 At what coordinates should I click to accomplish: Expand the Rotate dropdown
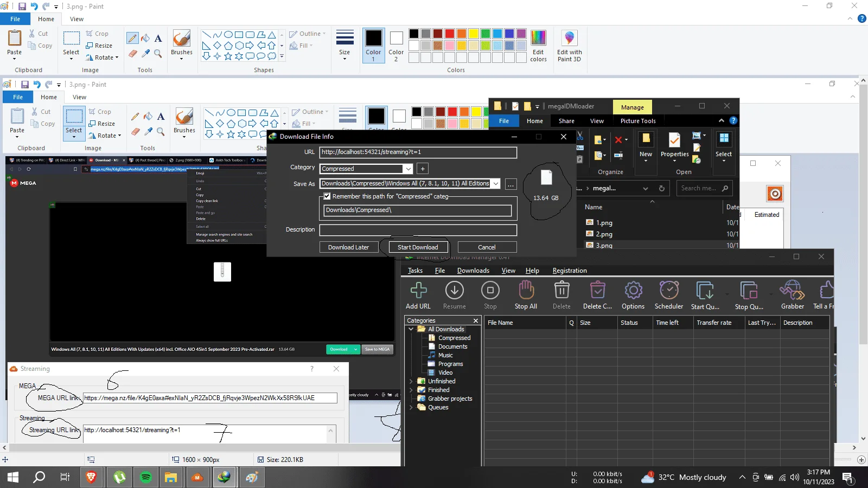(103, 57)
